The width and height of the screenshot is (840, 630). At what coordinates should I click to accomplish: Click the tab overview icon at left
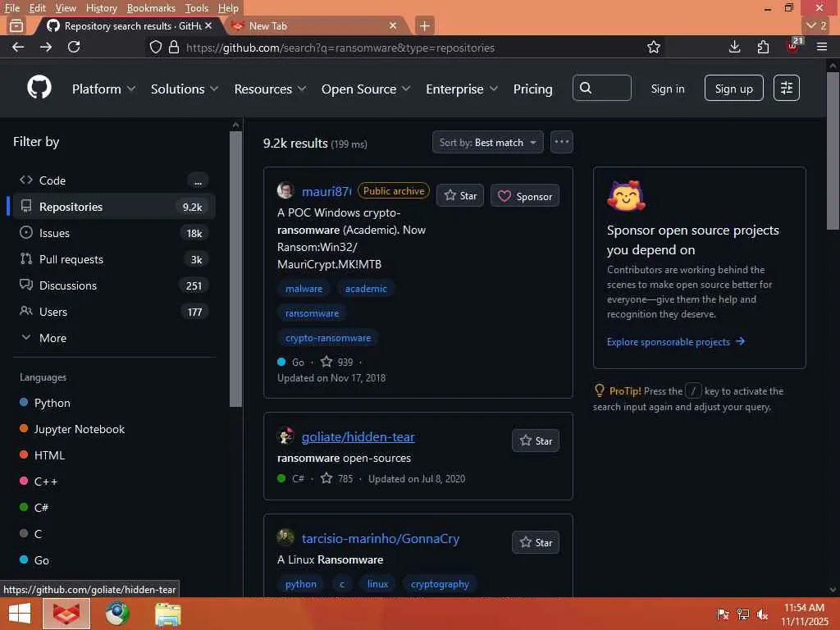click(16, 25)
